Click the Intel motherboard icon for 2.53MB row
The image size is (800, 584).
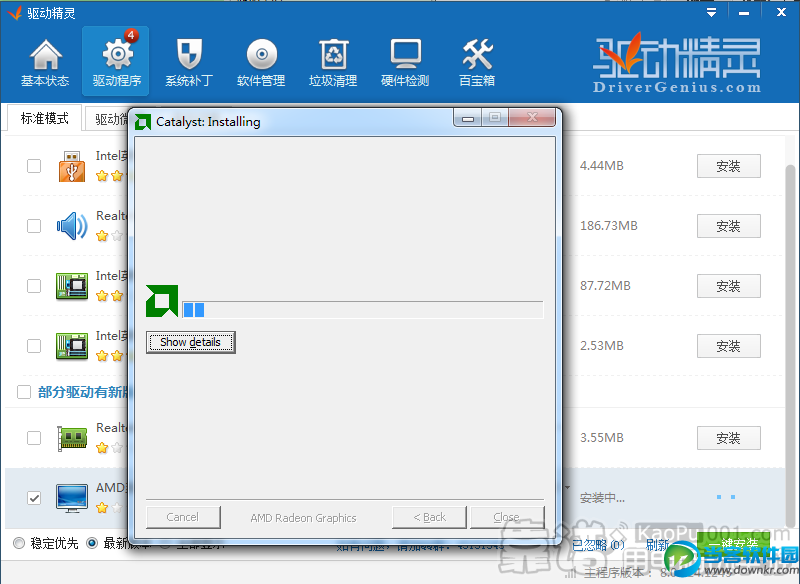72,346
